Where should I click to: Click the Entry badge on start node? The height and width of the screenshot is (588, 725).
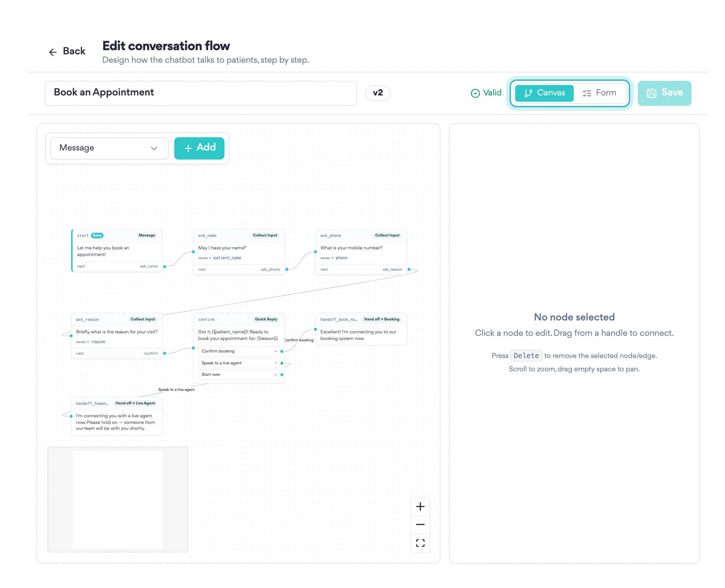click(97, 235)
